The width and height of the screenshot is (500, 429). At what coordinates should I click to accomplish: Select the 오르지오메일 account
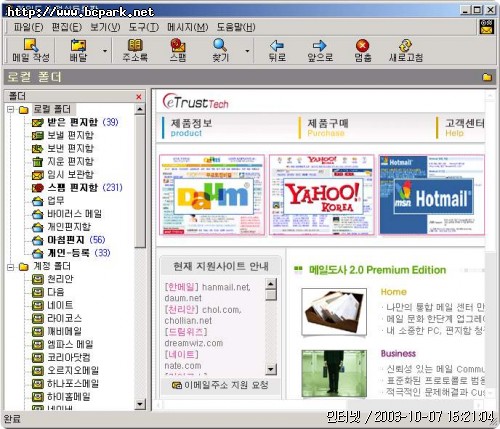(x=65, y=371)
